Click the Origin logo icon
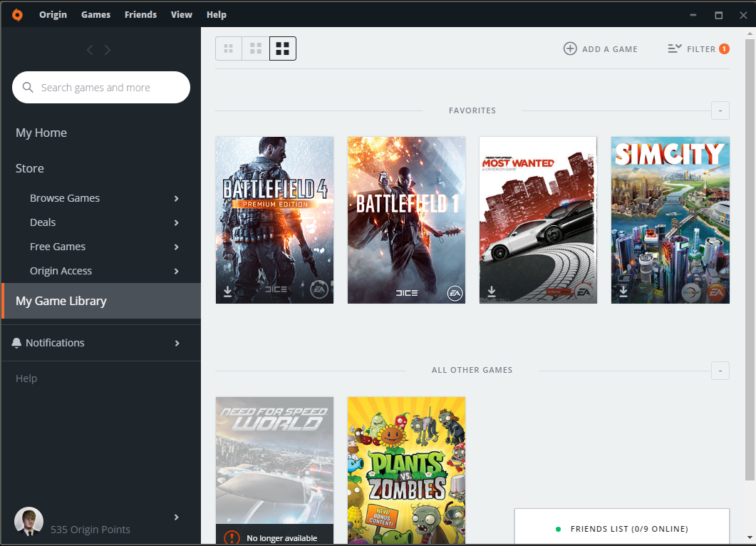 [x=17, y=14]
